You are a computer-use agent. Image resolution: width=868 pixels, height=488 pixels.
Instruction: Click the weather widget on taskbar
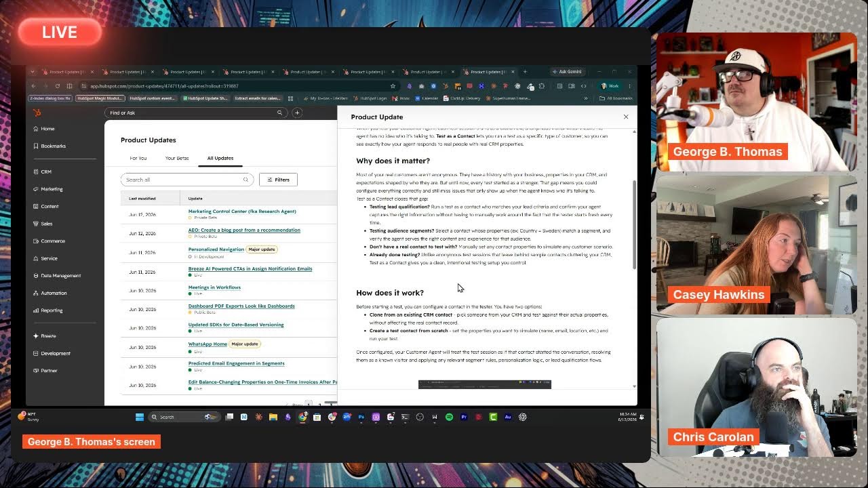pyautogui.click(x=28, y=417)
